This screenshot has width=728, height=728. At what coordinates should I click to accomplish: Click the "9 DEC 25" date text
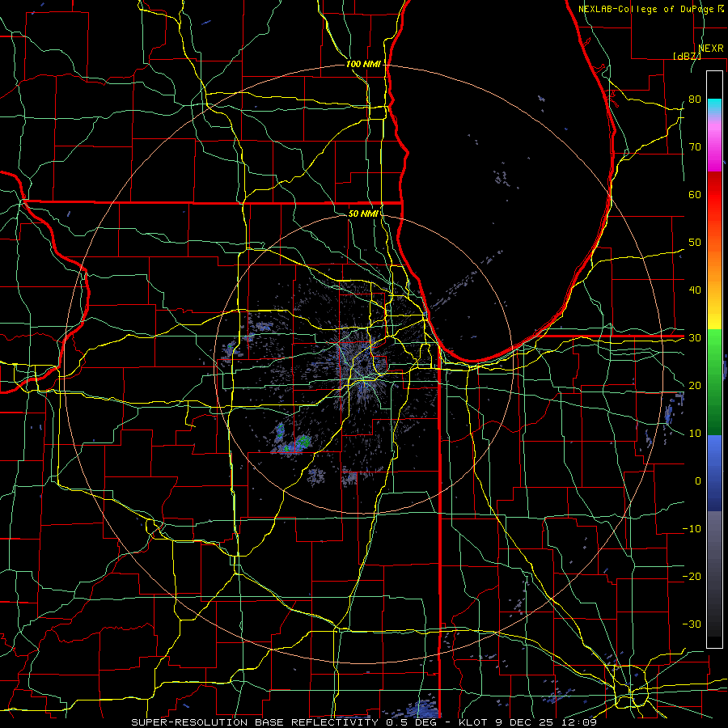523,722
